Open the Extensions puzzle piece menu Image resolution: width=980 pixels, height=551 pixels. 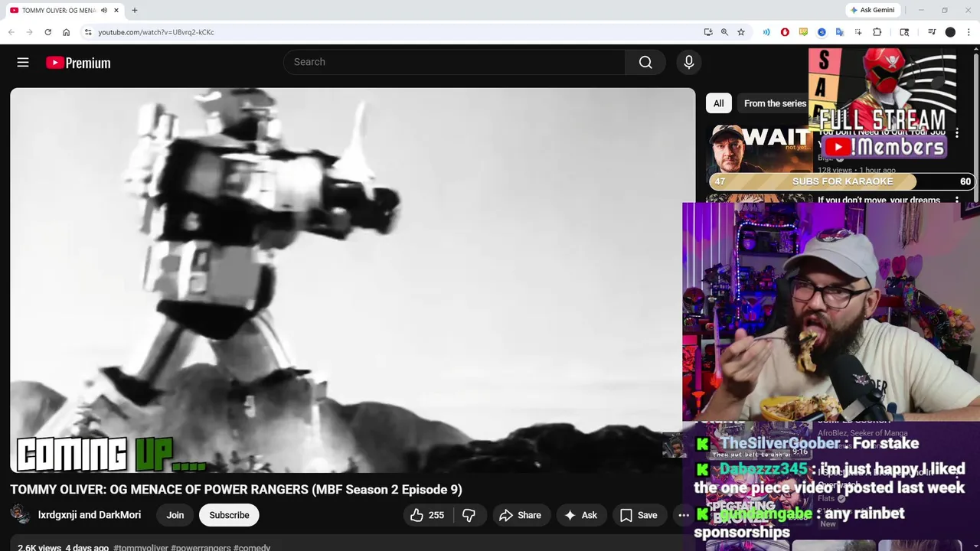[x=877, y=32]
